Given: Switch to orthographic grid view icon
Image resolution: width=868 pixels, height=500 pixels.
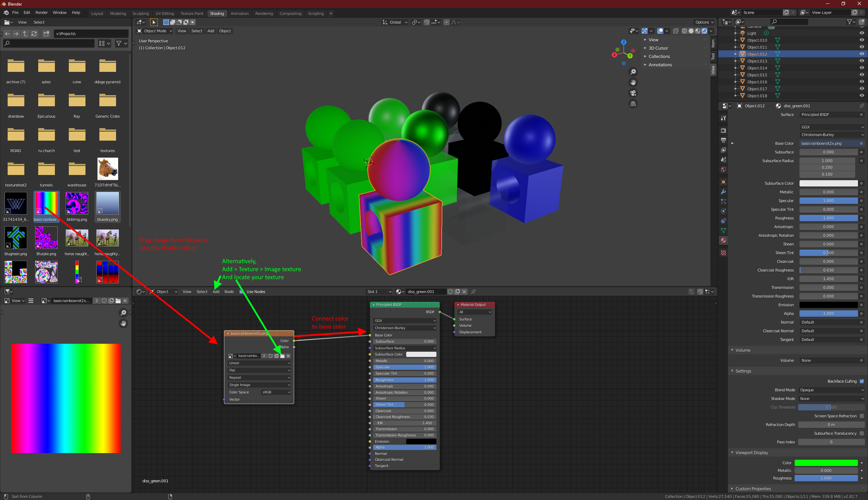Looking at the screenshot, I should point(633,104).
